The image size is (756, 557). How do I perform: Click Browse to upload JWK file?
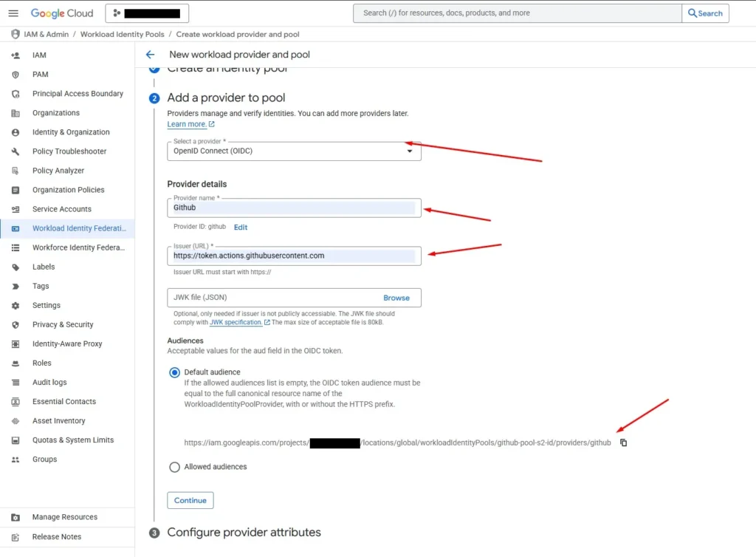pyautogui.click(x=396, y=298)
